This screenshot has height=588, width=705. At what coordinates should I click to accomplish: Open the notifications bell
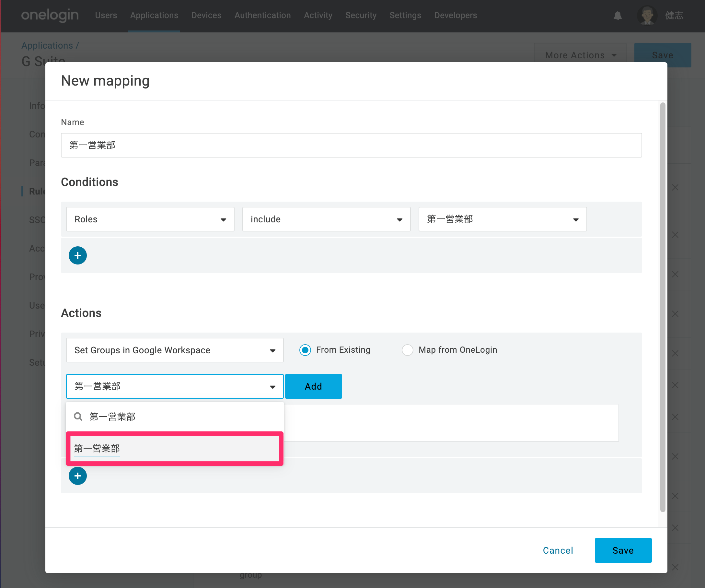[618, 16]
